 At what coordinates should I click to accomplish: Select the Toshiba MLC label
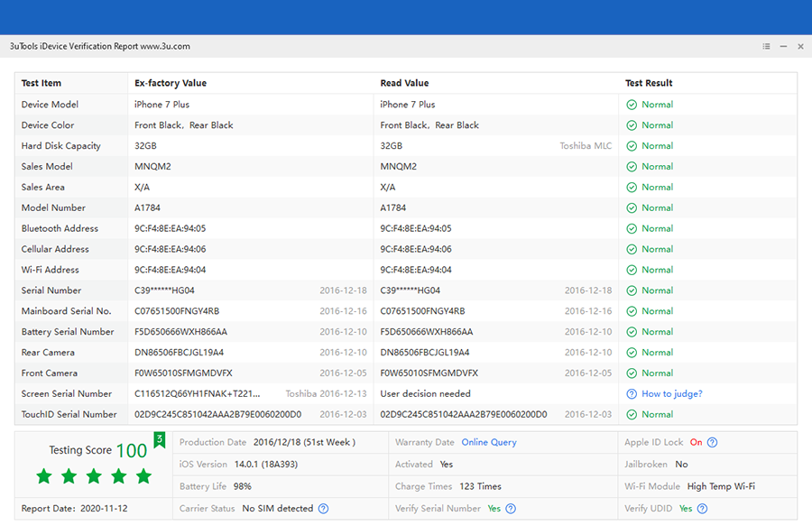tap(586, 146)
